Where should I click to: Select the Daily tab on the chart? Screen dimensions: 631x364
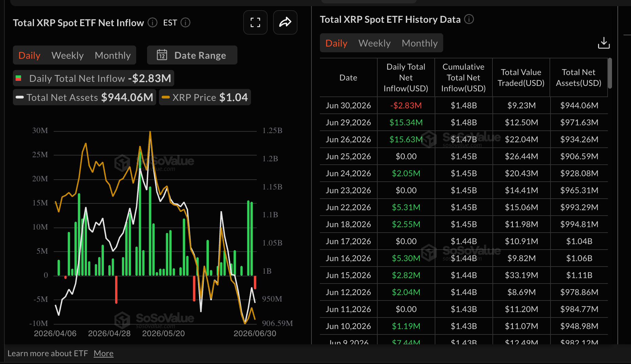point(30,55)
